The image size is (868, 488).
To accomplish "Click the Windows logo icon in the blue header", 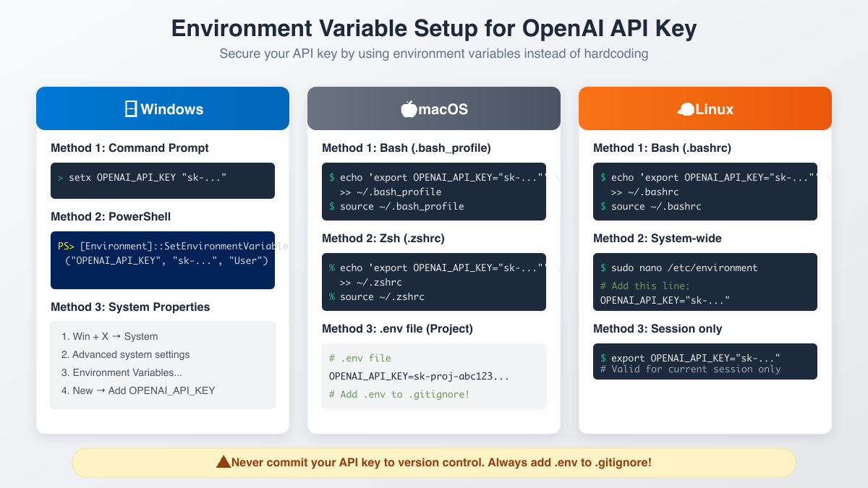I will click(x=130, y=108).
